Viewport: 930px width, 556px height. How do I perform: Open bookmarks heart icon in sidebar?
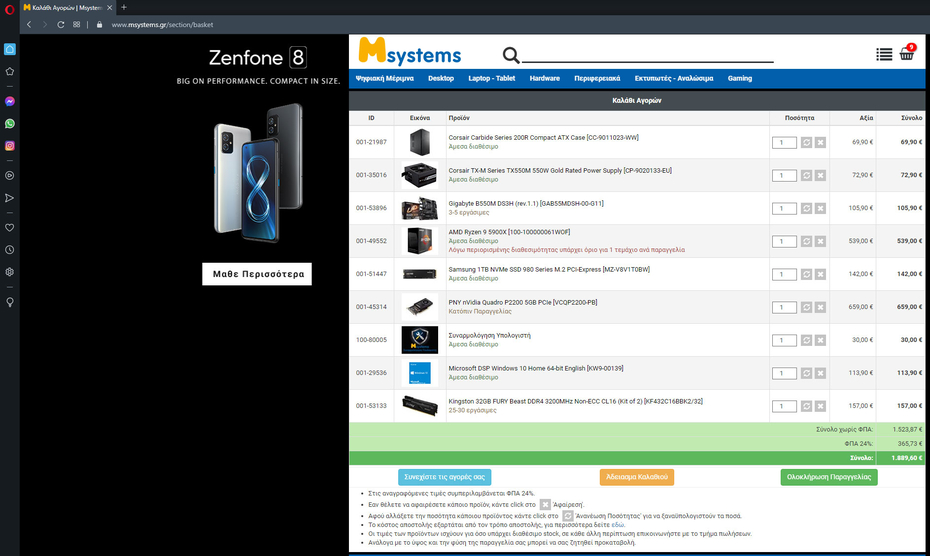click(x=9, y=227)
